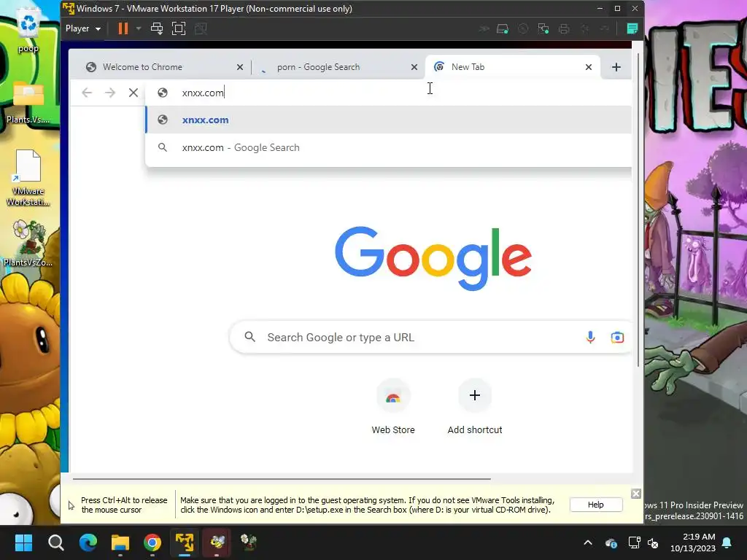Image resolution: width=747 pixels, height=560 pixels.
Task: Expand the power options dropdown arrow
Action: [x=139, y=28]
